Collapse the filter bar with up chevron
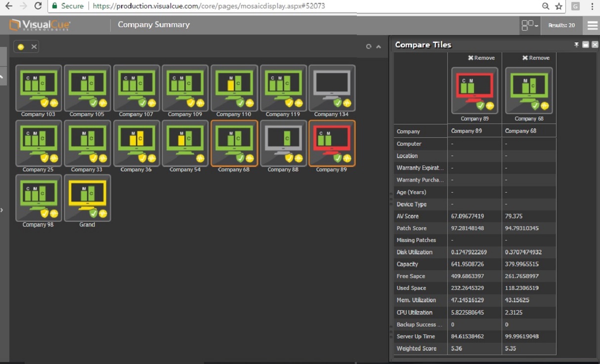This screenshot has height=364, width=600. click(x=379, y=47)
